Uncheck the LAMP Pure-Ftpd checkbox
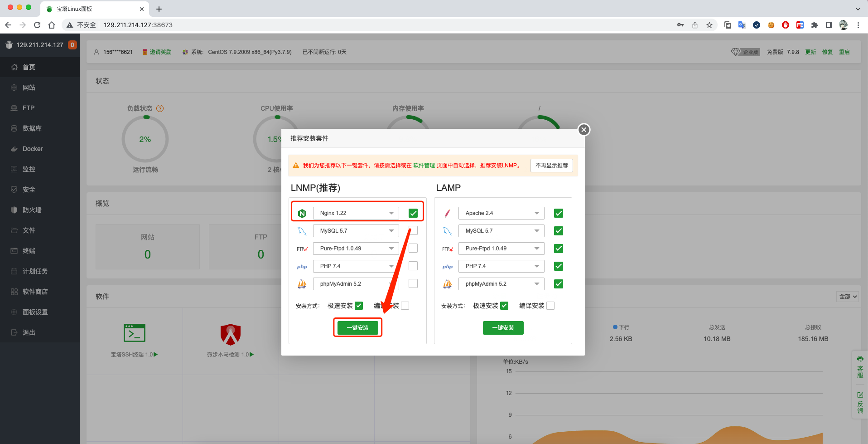 (x=559, y=249)
